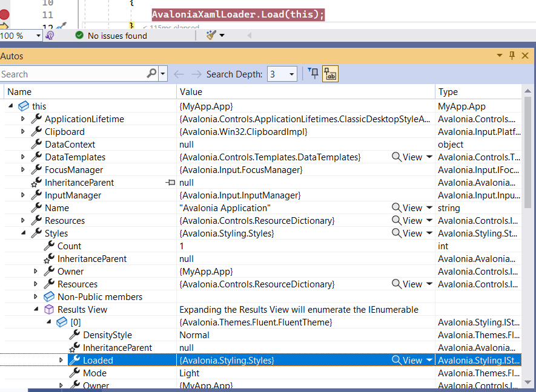Collapse the Styles node
536x392 pixels.
(x=22, y=233)
